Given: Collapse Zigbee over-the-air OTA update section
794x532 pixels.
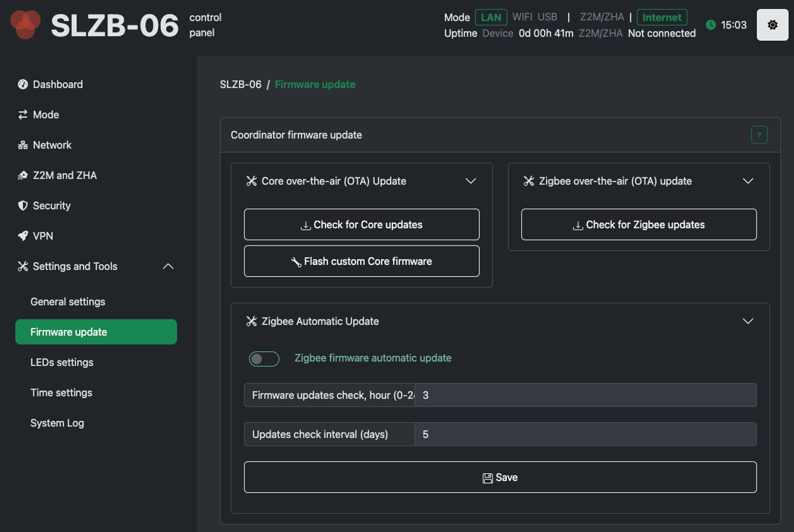Looking at the screenshot, I should (748, 181).
